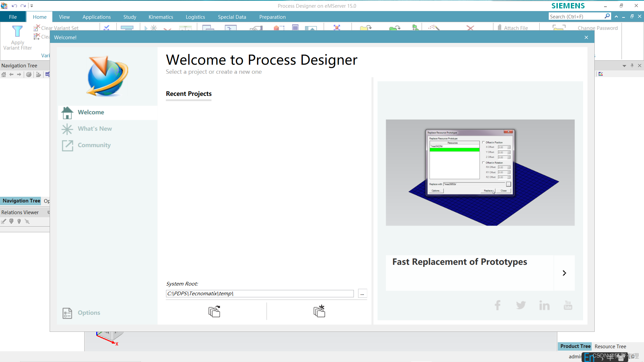Open the File menu
The image size is (644, 362).
click(13, 17)
